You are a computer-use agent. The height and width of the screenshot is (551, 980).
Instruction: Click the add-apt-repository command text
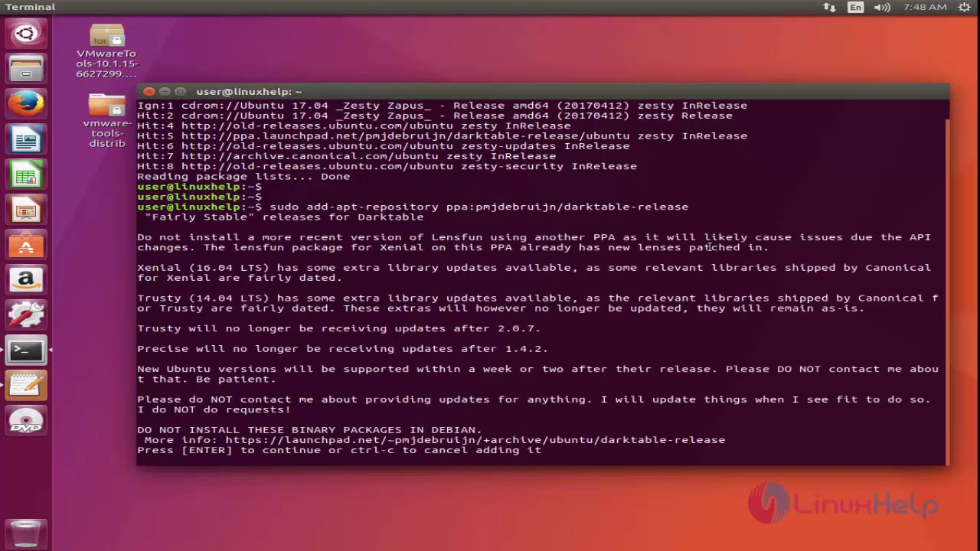(x=479, y=207)
